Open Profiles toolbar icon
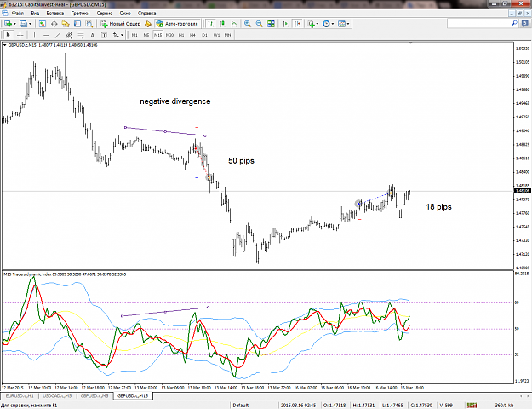Viewport: 532px width, 409px height. 24,24
